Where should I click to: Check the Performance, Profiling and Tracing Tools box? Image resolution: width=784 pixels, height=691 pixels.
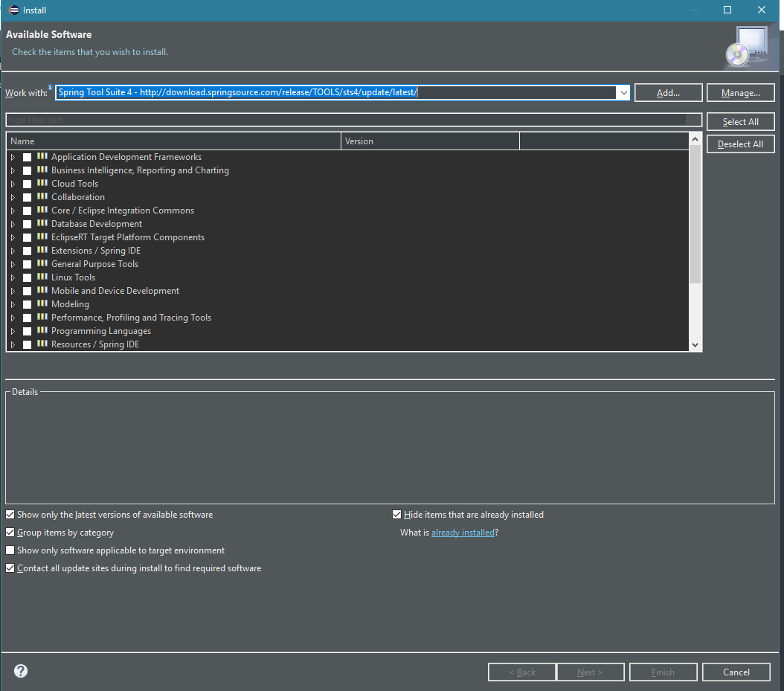(27, 318)
